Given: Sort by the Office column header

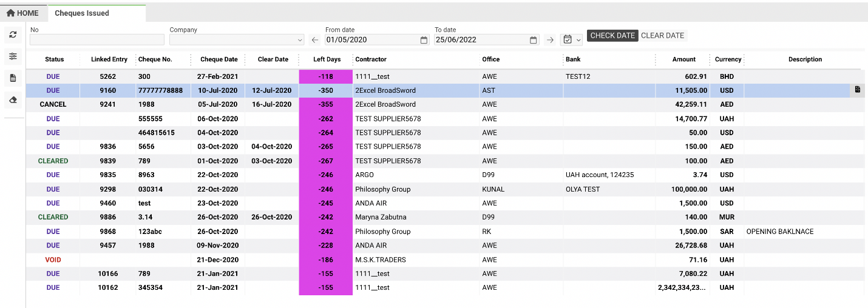Looking at the screenshot, I should (x=491, y=59).
